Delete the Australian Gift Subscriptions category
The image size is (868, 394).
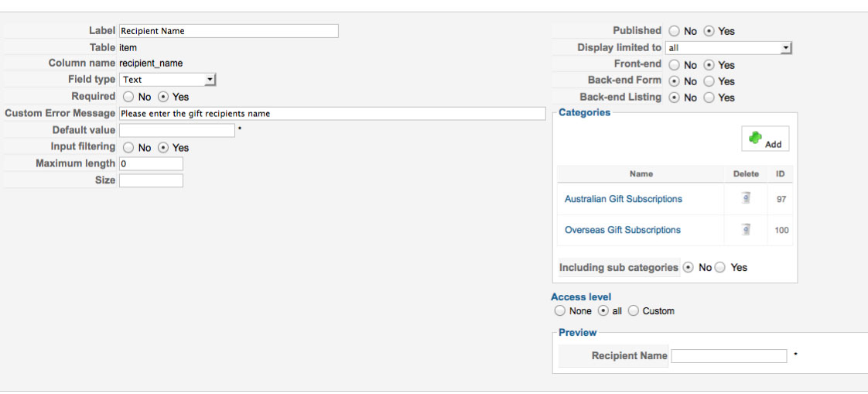point(746,198)
